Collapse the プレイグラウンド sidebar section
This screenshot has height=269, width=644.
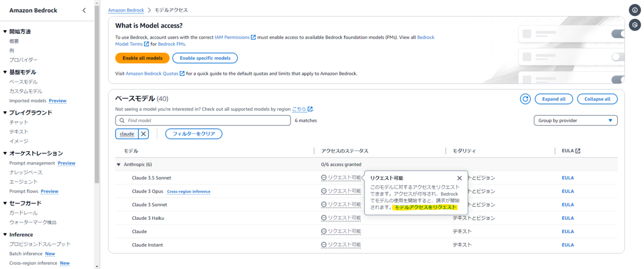pyautogui.click(x=5, y=113)
